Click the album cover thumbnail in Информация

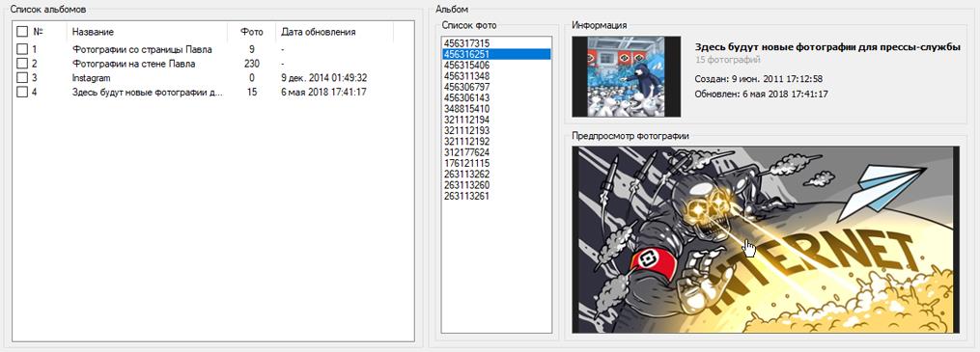click(x=627, y=76)
